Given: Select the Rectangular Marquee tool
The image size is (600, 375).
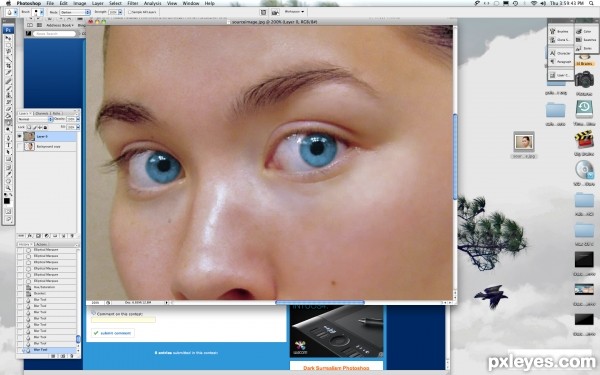Looking at the screenshot, I should (8, 45).
